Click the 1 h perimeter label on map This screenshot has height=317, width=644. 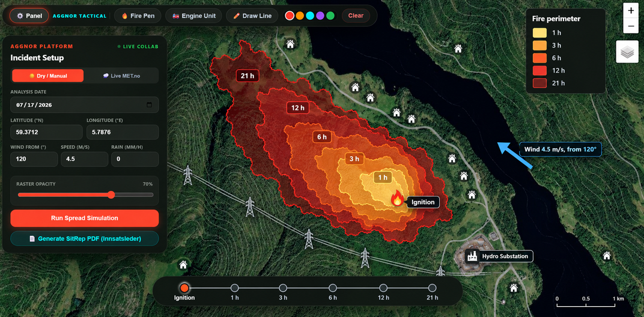click(383, 177)
